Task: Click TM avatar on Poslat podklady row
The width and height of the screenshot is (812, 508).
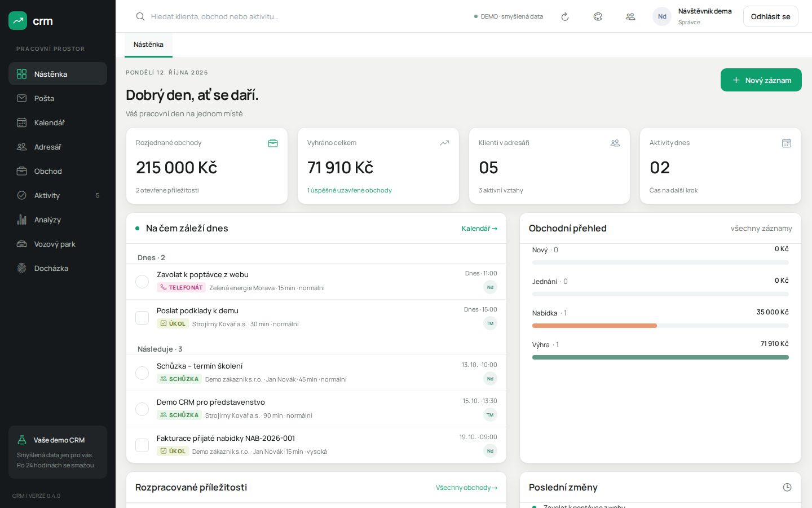Action: (x=490, y=323)
